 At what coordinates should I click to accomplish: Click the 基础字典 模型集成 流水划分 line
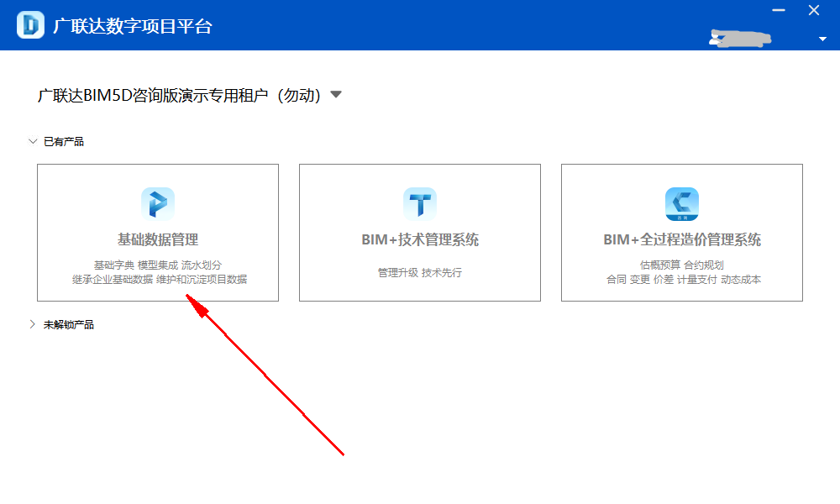click(158, 265)
